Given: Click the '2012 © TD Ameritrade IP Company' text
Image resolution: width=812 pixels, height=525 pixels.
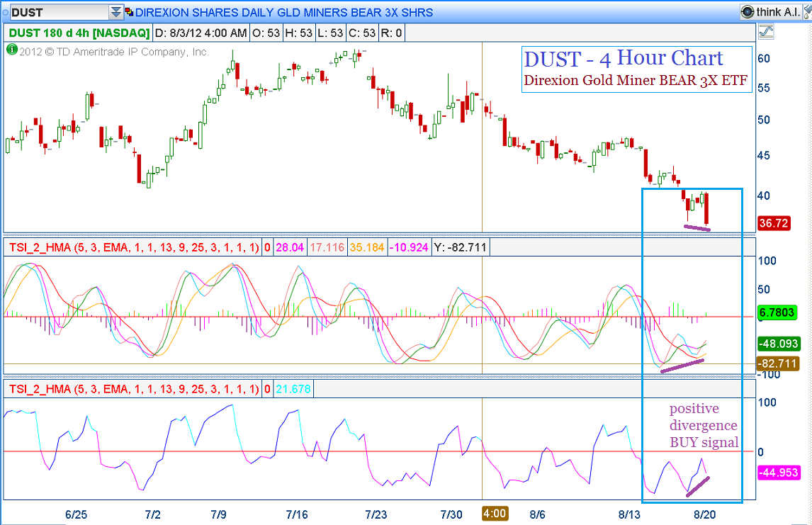Looking at the screenshot, I should pos(114,52).
